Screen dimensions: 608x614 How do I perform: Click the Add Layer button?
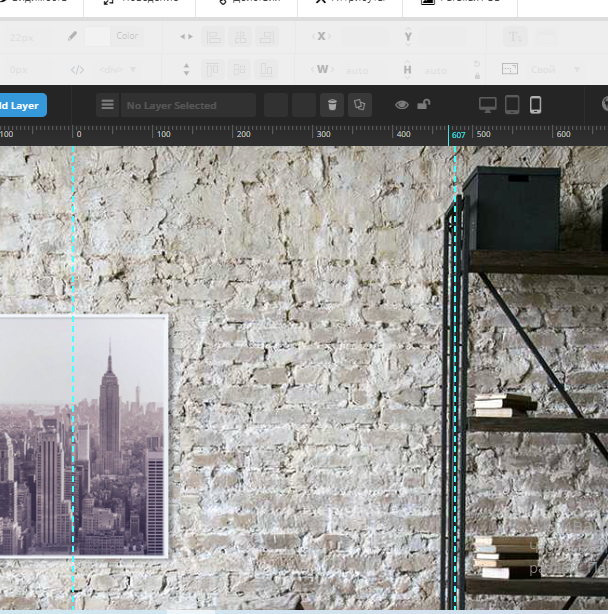click(22, 105)
